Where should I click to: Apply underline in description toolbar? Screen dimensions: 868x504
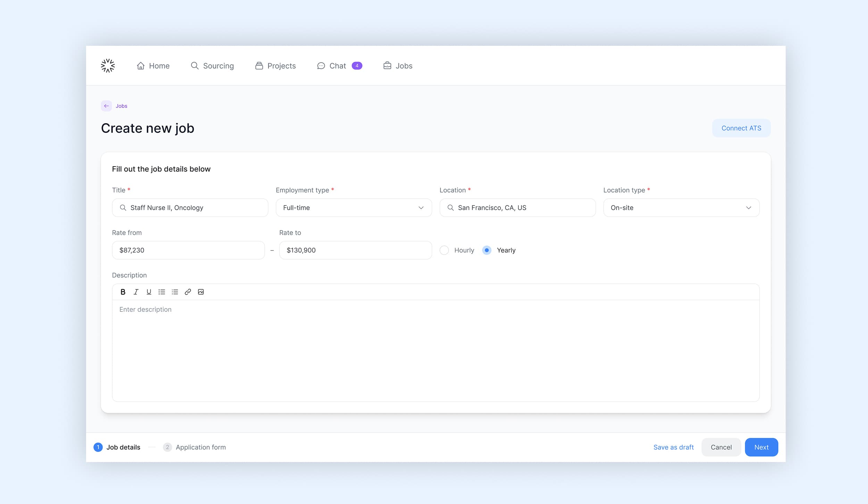(149, 292)
